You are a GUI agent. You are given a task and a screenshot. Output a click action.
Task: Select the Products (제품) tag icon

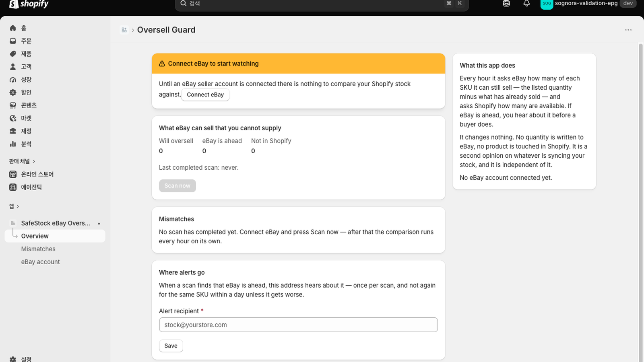13,54
